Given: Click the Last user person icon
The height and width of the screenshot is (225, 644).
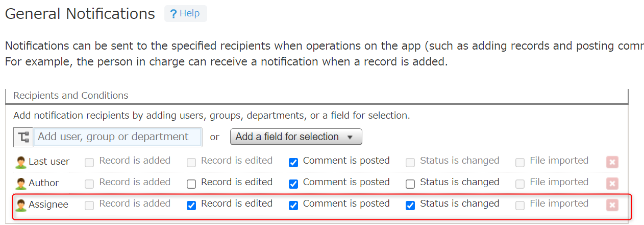Looking at the screenshot, I should coord(20,163).
